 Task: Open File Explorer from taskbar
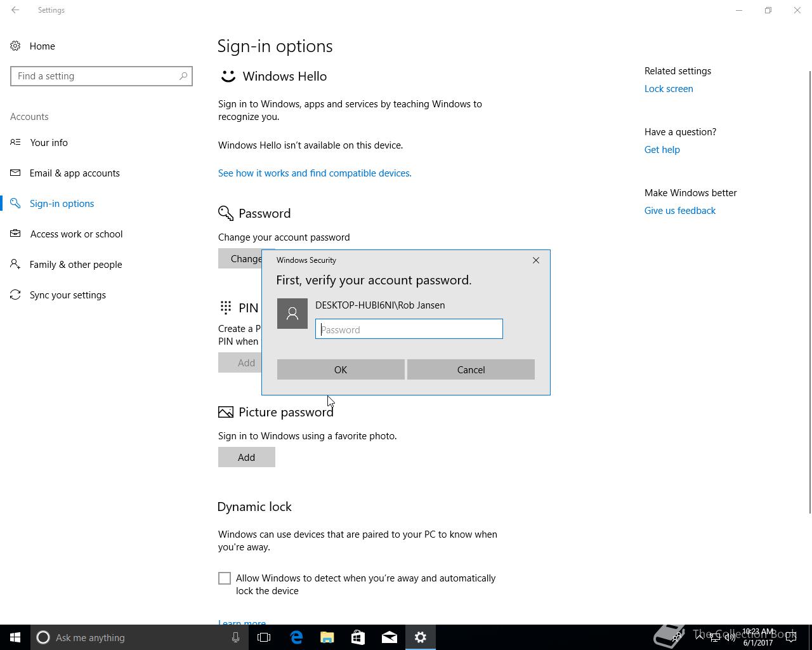click(327, 637)
